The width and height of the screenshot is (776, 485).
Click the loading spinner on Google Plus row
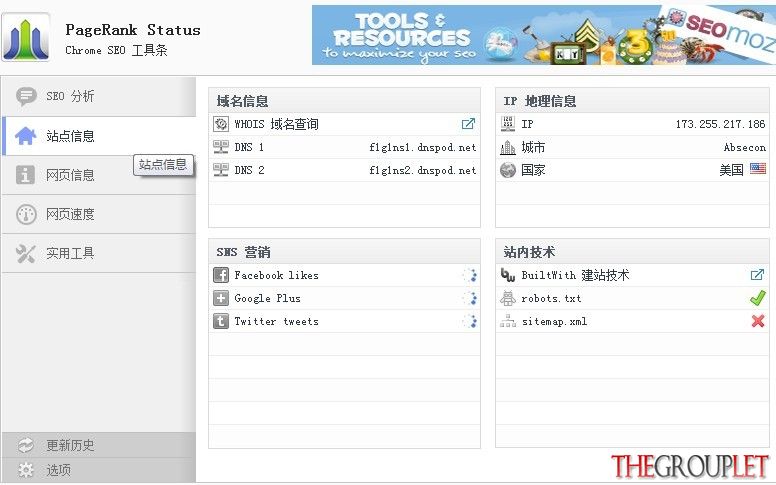[470, 298]
